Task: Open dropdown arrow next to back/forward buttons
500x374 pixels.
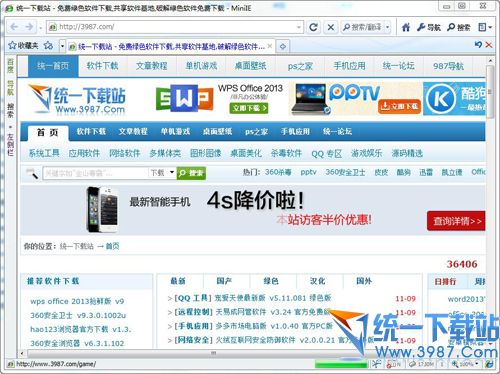Action: [x=40, y=28]
